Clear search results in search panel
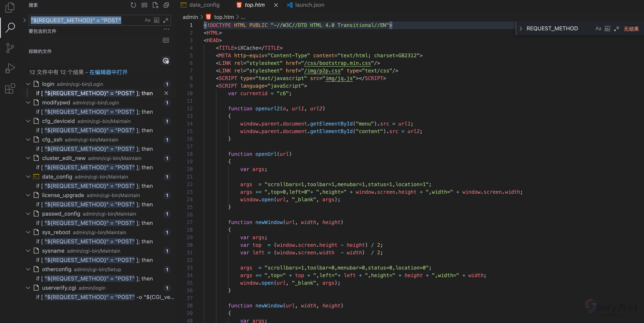Viewport: 644px width, 323px height. coord(144,5)
